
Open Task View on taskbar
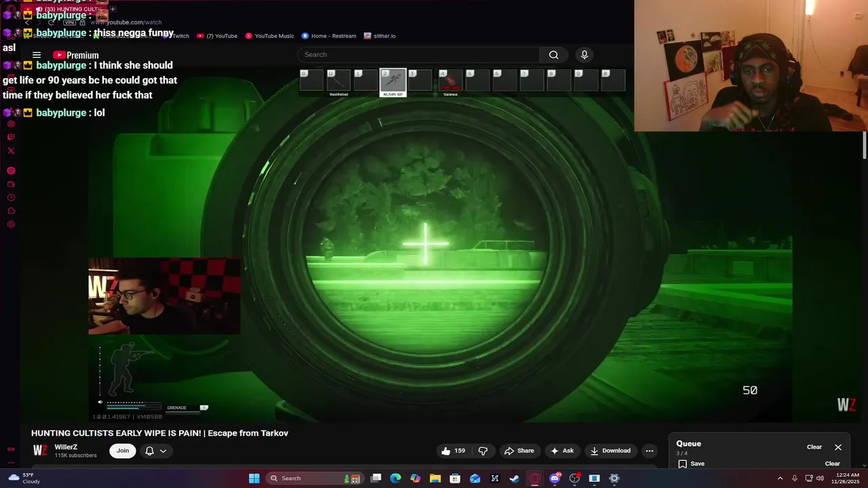(x=376, y=479)
